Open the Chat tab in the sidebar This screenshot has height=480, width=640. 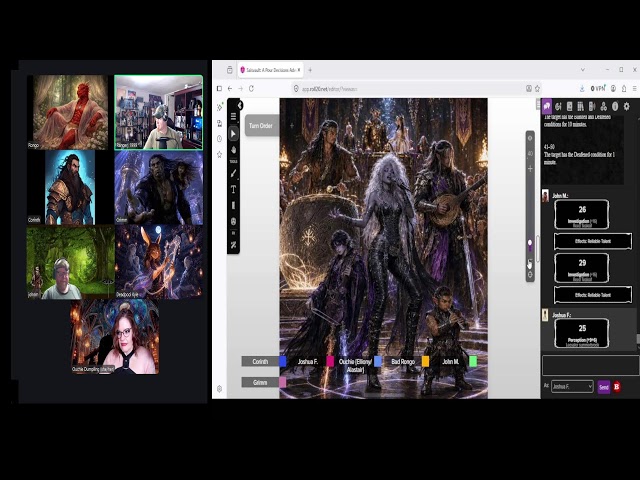547,107
